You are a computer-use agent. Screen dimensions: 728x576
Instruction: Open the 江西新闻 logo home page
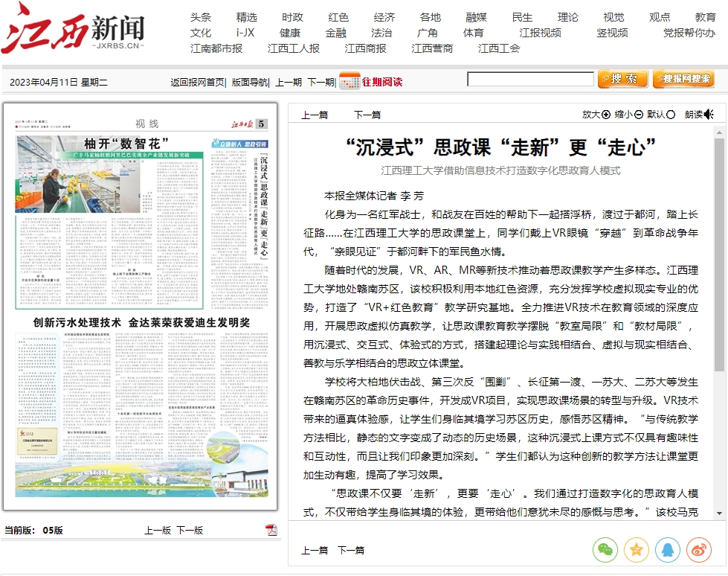point(73,29)
